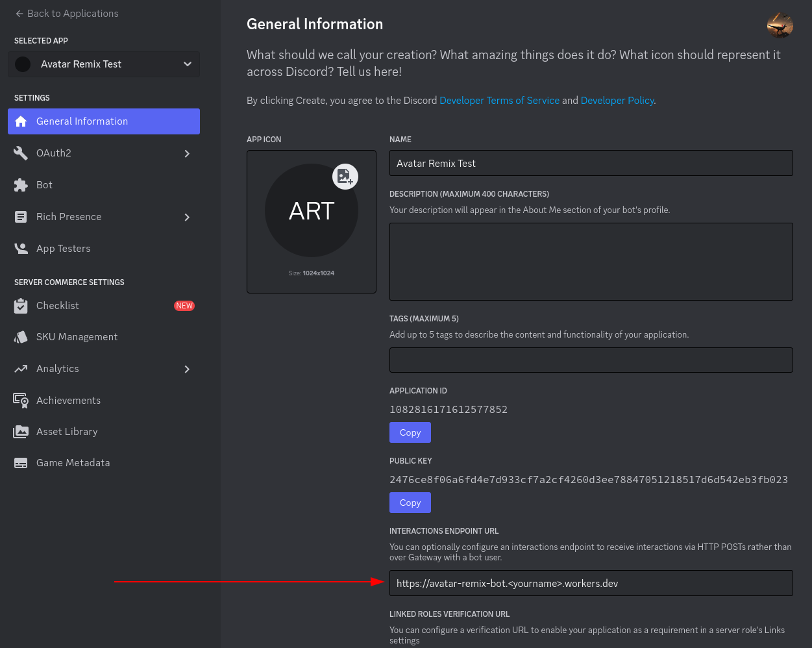This screenshot has height=648, width=812.
Task: Click the SKU Management tag icon
Action: pyautogui.click(x=21, y=337)
